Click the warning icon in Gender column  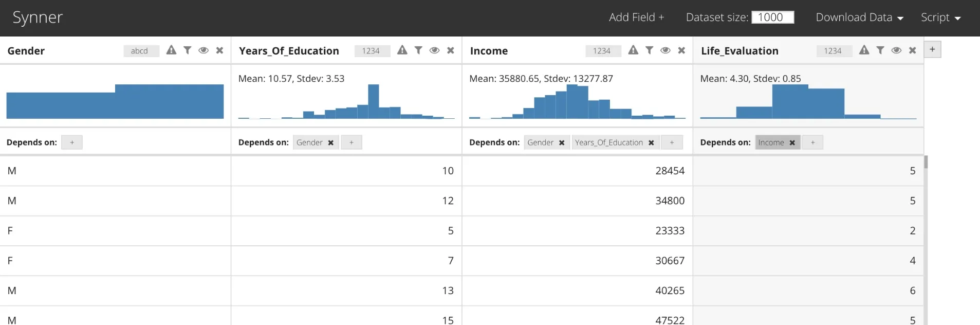tap(171, 50)
